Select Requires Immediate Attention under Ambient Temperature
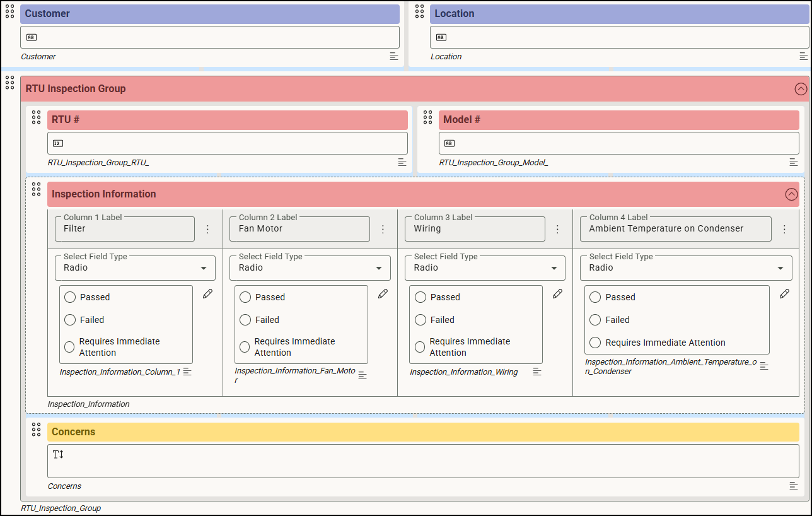Image resolution: width=812 pixels, height=516 pixels. tap(595, 343)
